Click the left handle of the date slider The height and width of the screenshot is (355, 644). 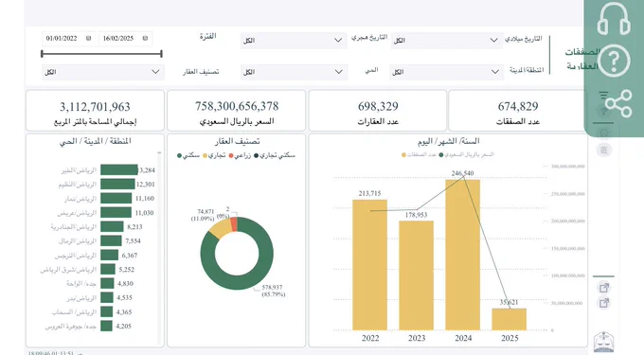(42, 53)
